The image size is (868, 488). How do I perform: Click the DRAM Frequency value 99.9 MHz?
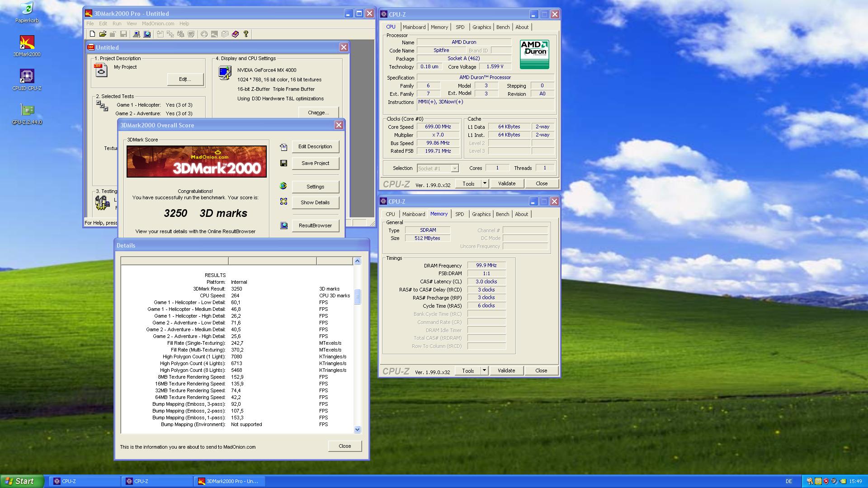point(486,266)
